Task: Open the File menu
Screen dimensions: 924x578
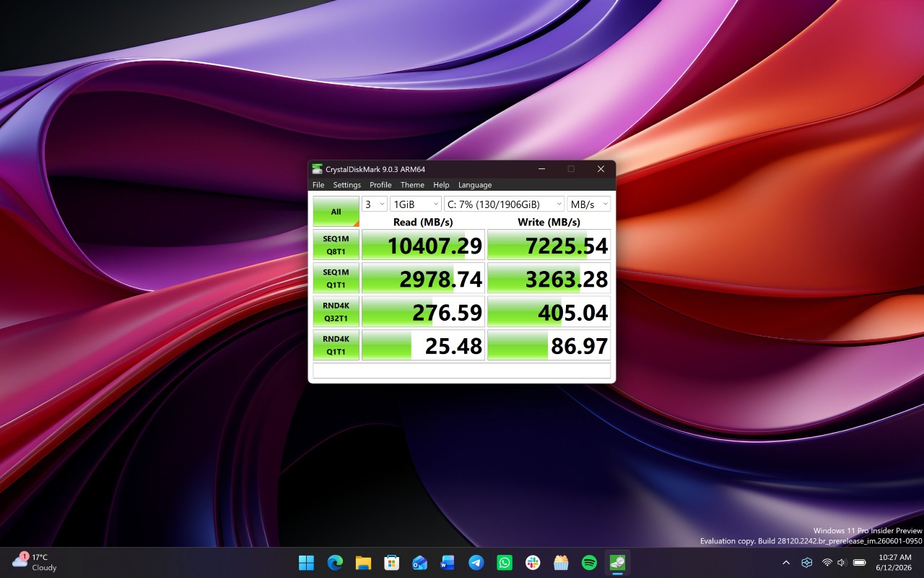Action: (x=318, y=185)
